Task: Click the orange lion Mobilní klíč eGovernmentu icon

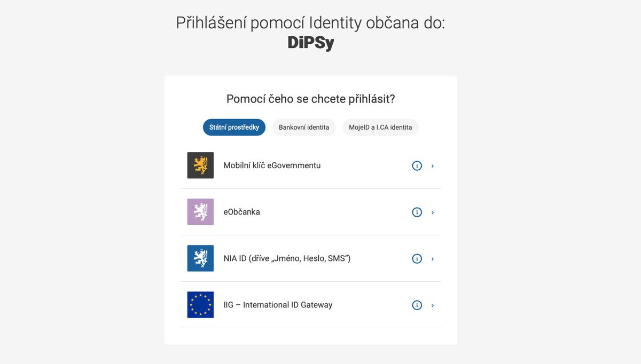Action: coord(200,165)
